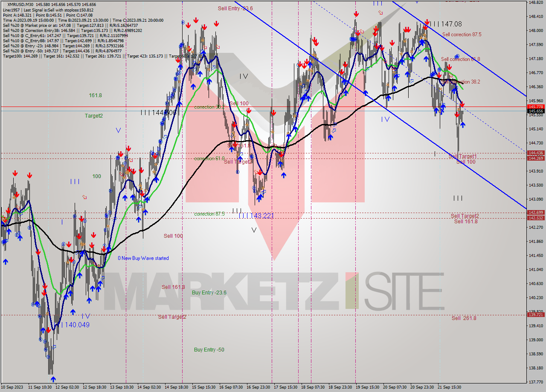Click the XMRUSD,M30 symbol title text
This screenshot has height=392, width=546.
21,4
